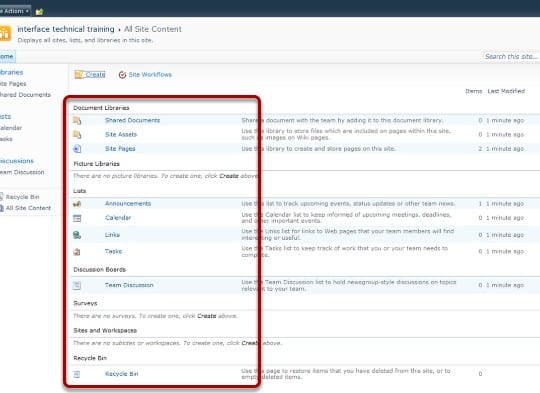The height and width of the screenshot is (393, 540).
Task: Click the Search this site field
Action: (x=511, y=56)
